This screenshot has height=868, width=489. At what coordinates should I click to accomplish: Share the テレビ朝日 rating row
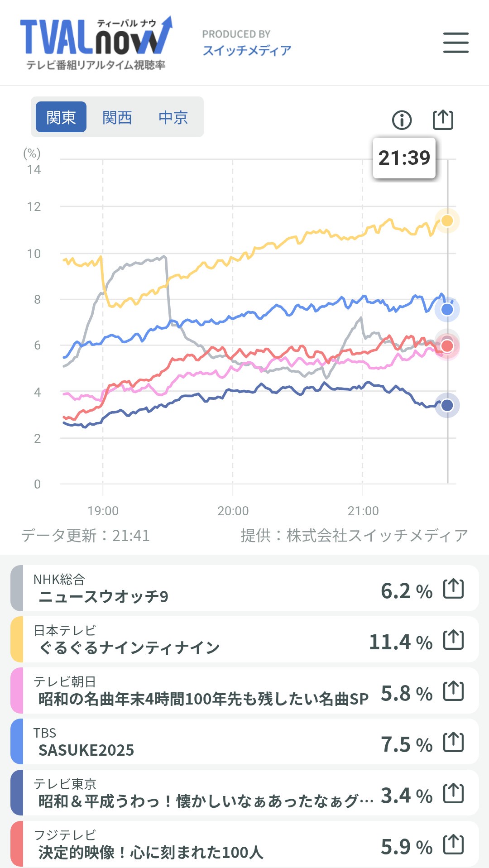click(x=453, y=691)
